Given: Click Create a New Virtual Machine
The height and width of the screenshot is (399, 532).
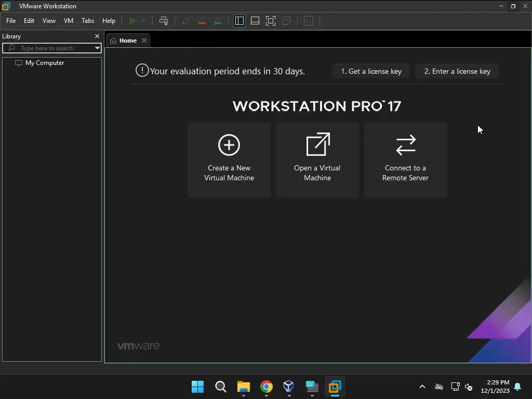Looking at the screenshot, I should 229,160.
